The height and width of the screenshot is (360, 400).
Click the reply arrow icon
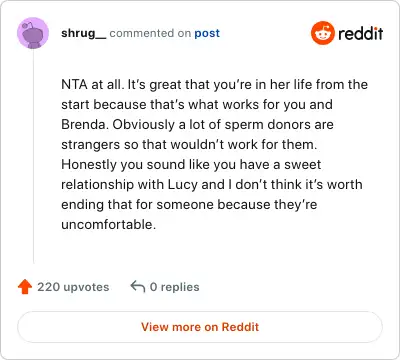[138, 287]
